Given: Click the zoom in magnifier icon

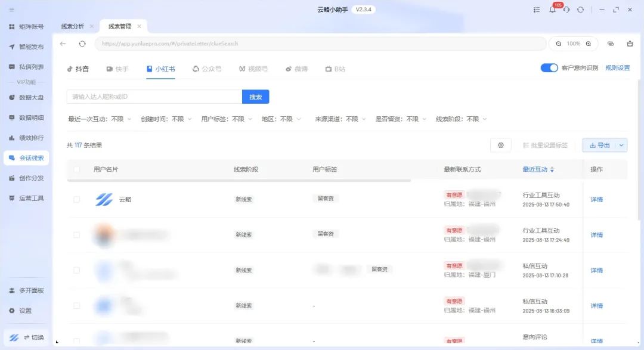Looking at the screenshot, I should (589, 44).
